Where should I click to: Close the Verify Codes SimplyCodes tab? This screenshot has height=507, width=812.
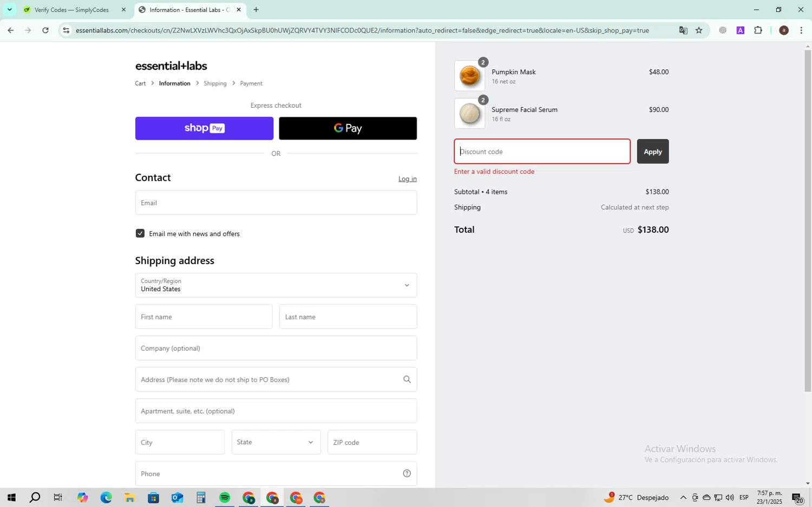pyautogui.click(x=123, y=10)
